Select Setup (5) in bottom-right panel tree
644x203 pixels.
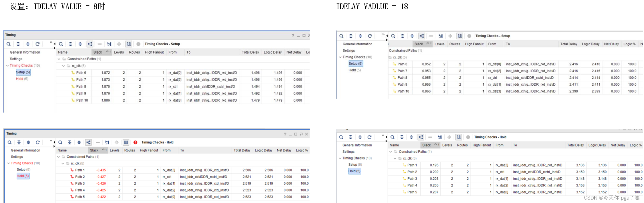(x=355, y=165)
